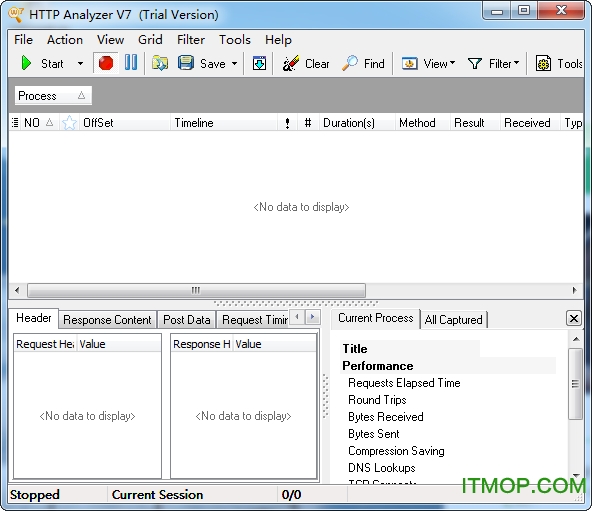Select the Bytes Sent row

(x=373, y=434)
